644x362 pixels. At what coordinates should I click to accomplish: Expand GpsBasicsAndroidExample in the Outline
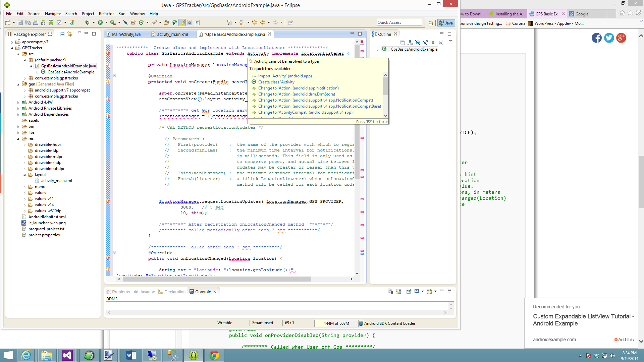coord(378,49)
